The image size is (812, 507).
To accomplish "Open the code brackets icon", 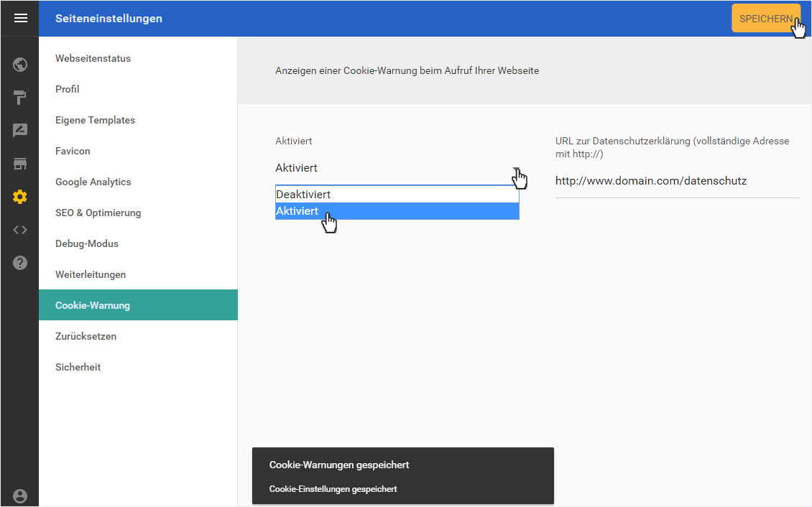I will pyautogui.click(x=20, y=230).
